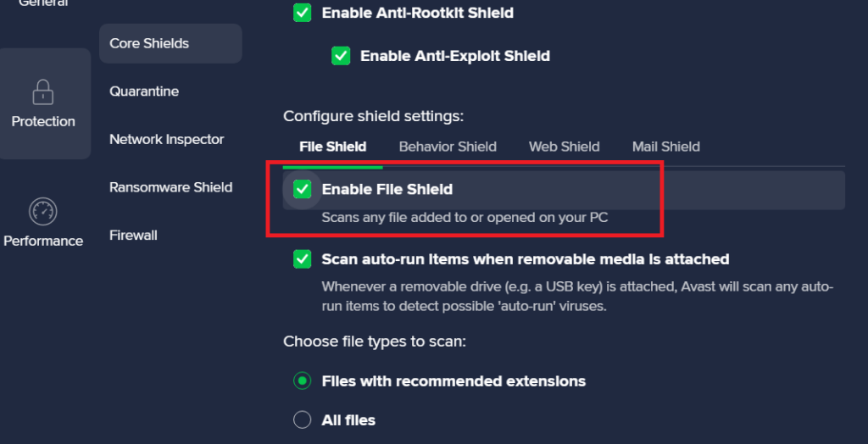This screenshot has width=868, height=444.
Task: Open the Mail Shield tab
Action: tap(666, 147)
